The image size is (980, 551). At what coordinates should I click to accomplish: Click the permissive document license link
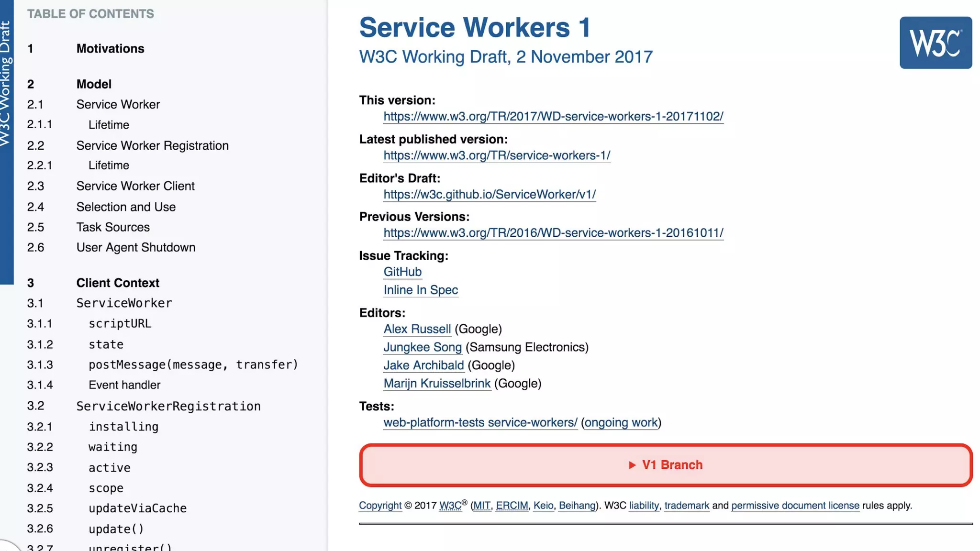coord(795,506)
